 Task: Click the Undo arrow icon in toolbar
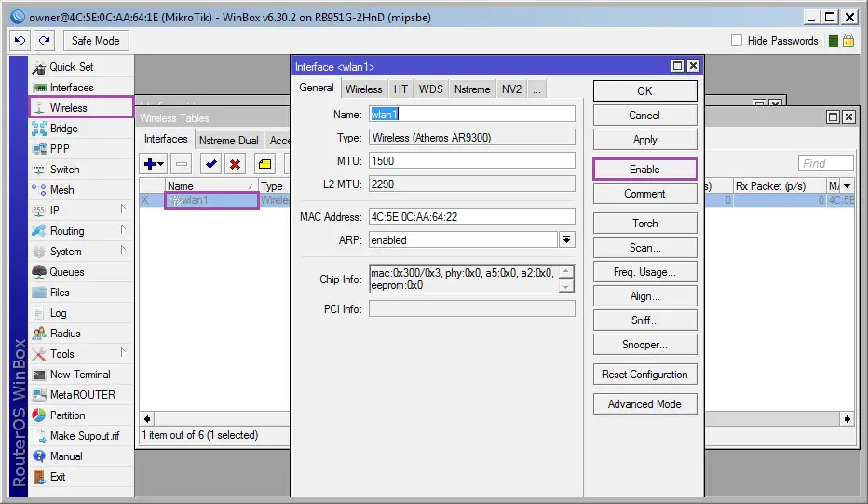[x=20, y=40]
